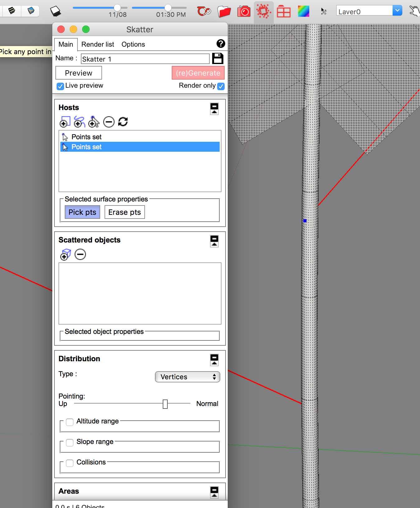
Task: Open the Distribution Type Vertices dropdown
Action: (188, 377)
